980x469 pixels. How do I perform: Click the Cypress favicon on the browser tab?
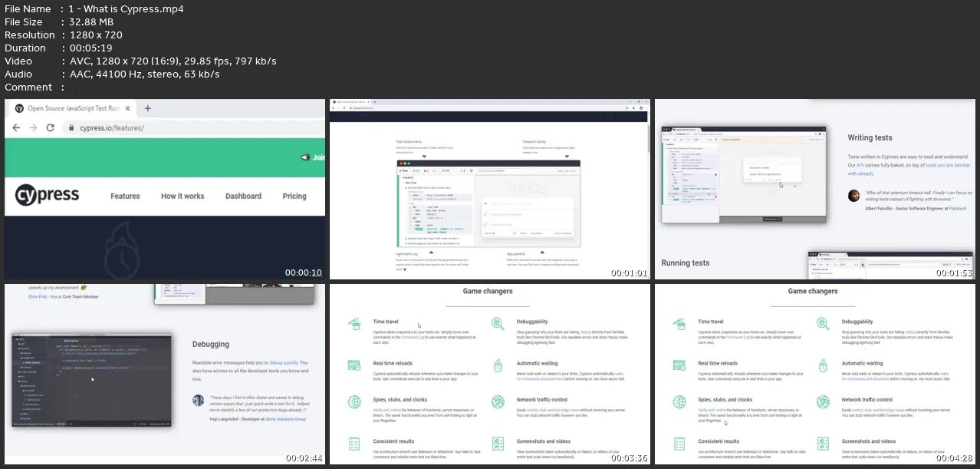20,108
